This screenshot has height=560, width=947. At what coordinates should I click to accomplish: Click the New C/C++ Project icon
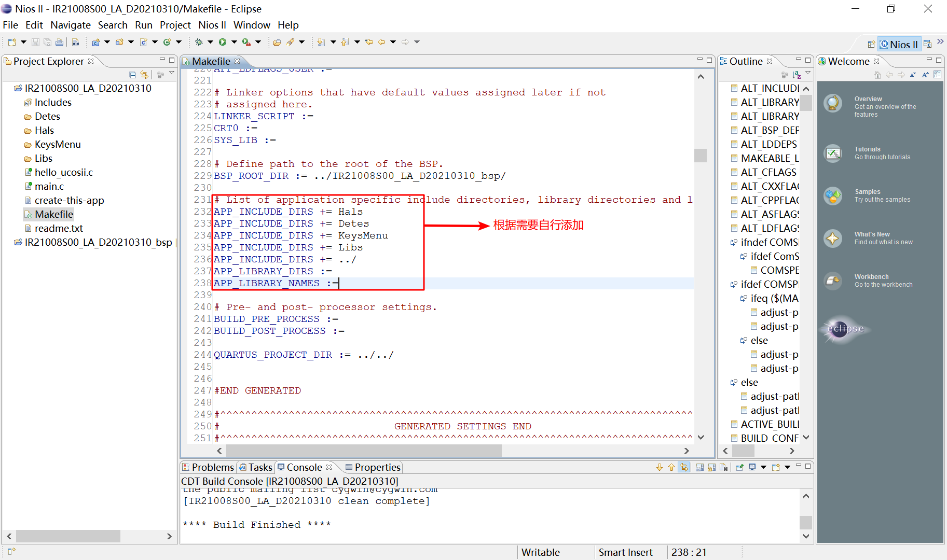[x=95, y=42]
